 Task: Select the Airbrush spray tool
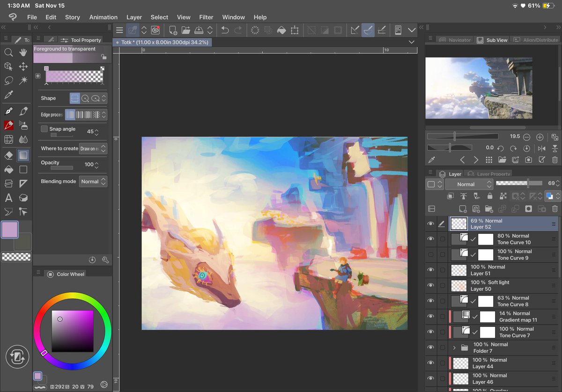coord(23,125)
